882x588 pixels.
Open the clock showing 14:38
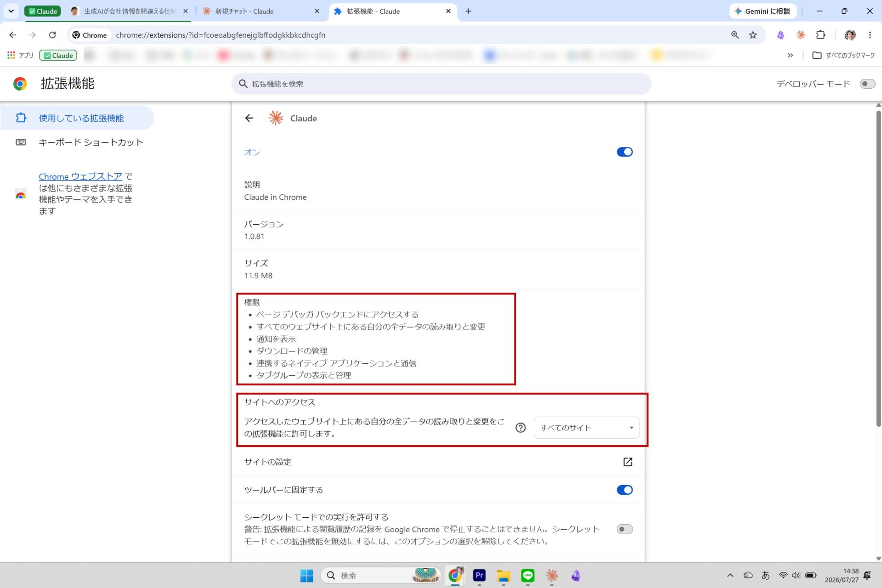842,575
